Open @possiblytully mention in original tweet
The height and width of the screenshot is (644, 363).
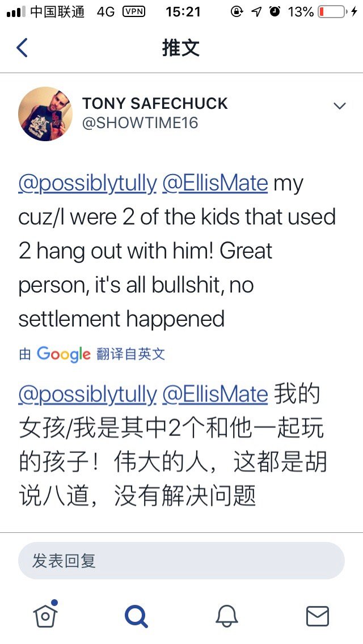coord(87,184)
